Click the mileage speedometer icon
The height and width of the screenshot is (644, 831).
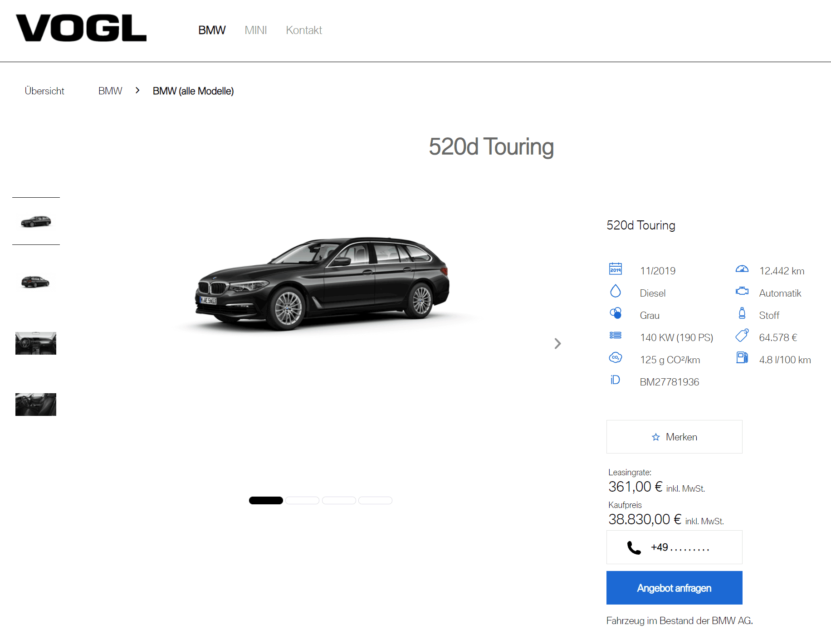point(742,269)
